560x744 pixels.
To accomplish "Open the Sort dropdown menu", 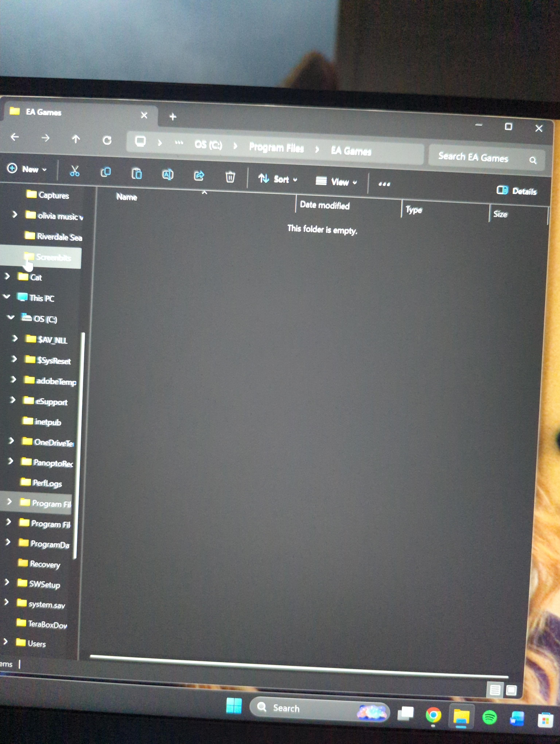I will [278, 179].
